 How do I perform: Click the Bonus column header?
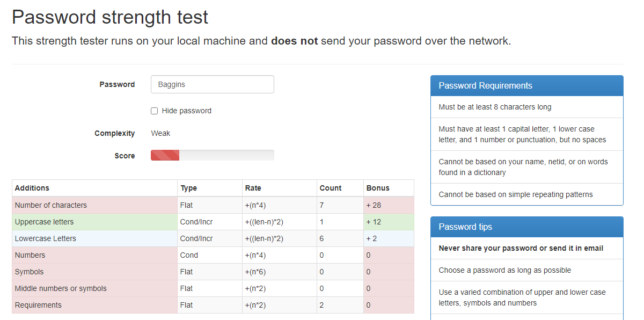pyautogui.click(x=378, y=188)
